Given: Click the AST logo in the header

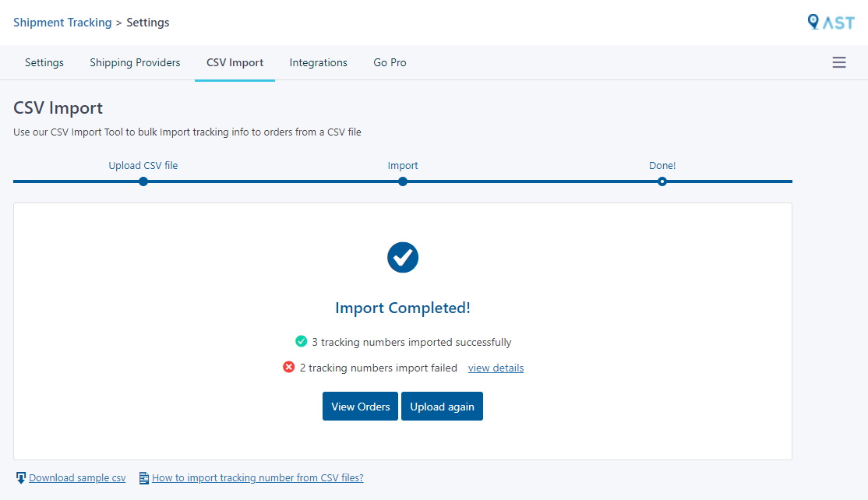Looking at the screenshot, I should pos(831,22).
